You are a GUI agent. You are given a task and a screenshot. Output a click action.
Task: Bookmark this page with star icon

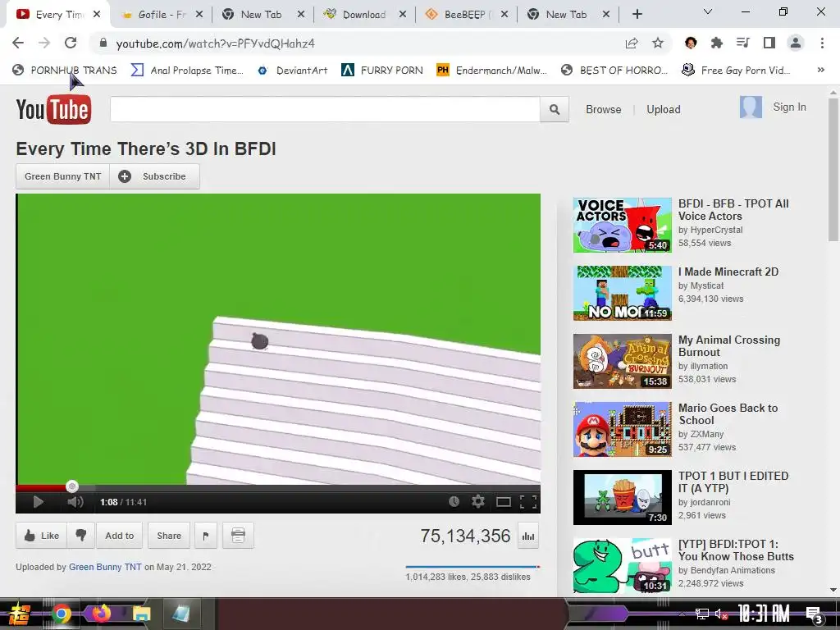(x=658, y=43)
